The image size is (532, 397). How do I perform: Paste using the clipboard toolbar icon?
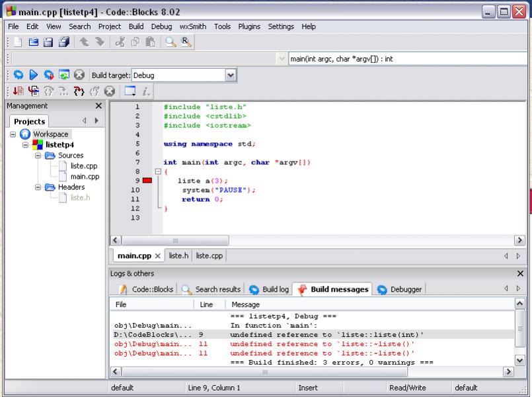tap(150, 42)
